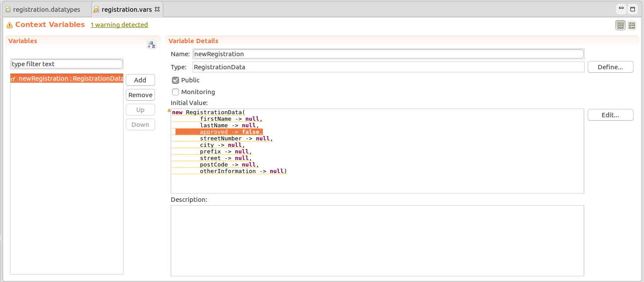Select the registration.vars tab
Screen dimensions: 644x282
127,9
